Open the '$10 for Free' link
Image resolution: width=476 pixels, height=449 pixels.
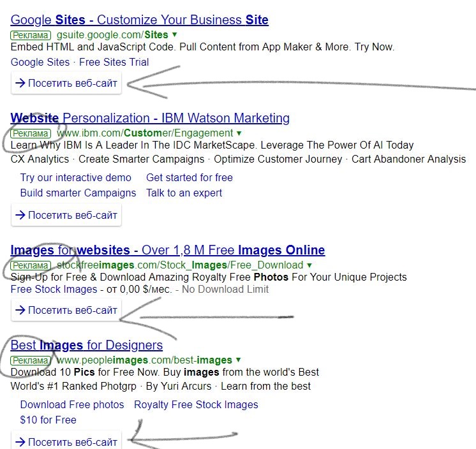tap(48, 420)
